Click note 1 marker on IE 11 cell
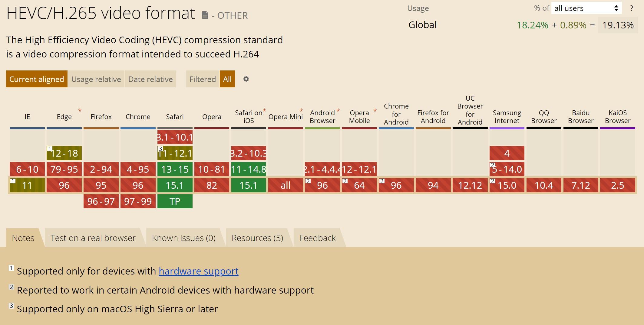This screenshot has width=644, height=325. click(x=13, y=181)
